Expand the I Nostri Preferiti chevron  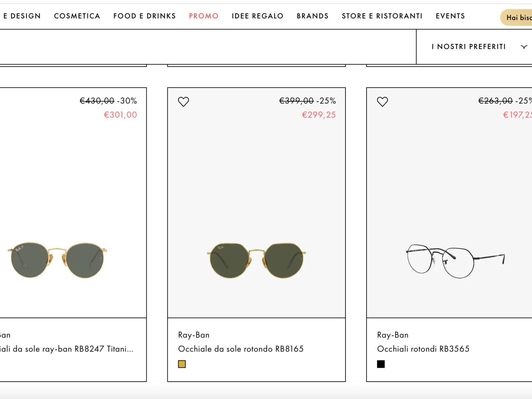click(x=524, y=47)
